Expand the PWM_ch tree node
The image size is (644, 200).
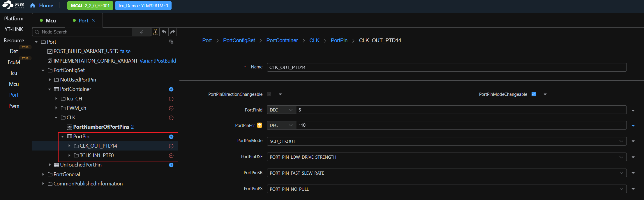click(56, 108)
